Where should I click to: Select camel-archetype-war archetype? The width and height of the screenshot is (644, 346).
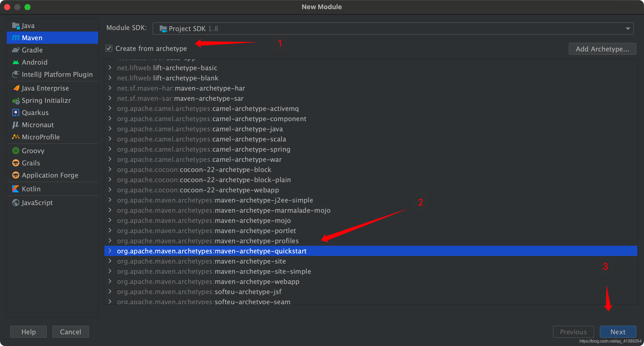(371, 159)
